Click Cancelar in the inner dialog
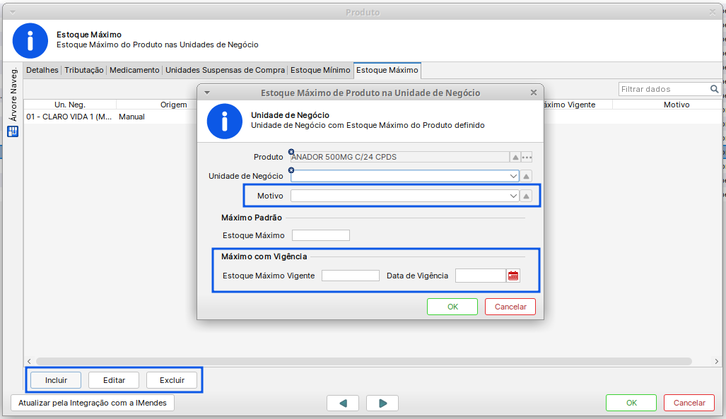The width and height of the screenshot is (726, 419). tap(510, 306)
